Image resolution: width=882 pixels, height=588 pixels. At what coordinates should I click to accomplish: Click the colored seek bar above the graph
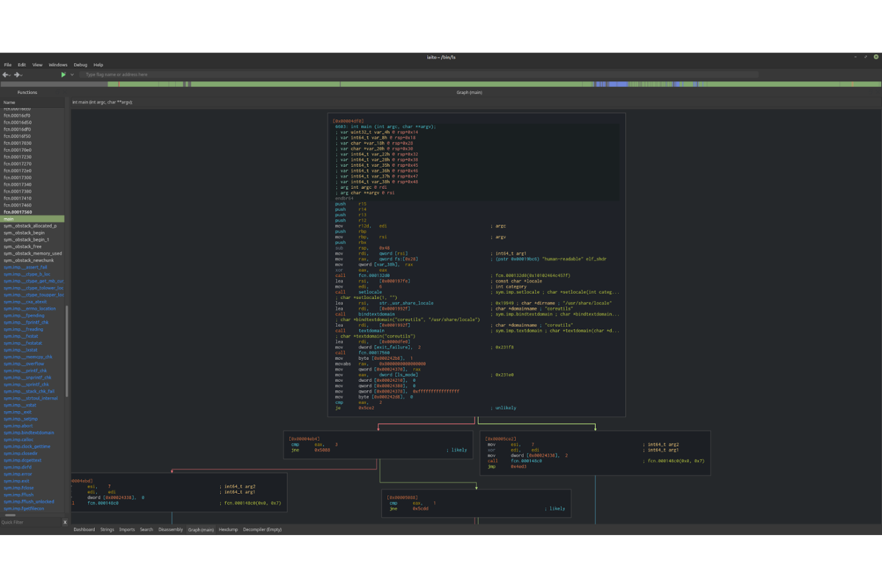(x=441, y=84)
